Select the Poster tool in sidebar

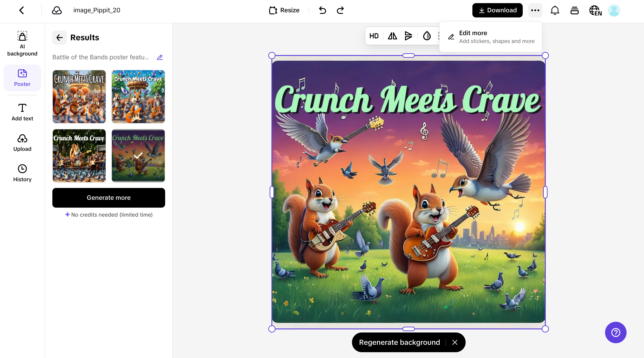coord(22,78)
